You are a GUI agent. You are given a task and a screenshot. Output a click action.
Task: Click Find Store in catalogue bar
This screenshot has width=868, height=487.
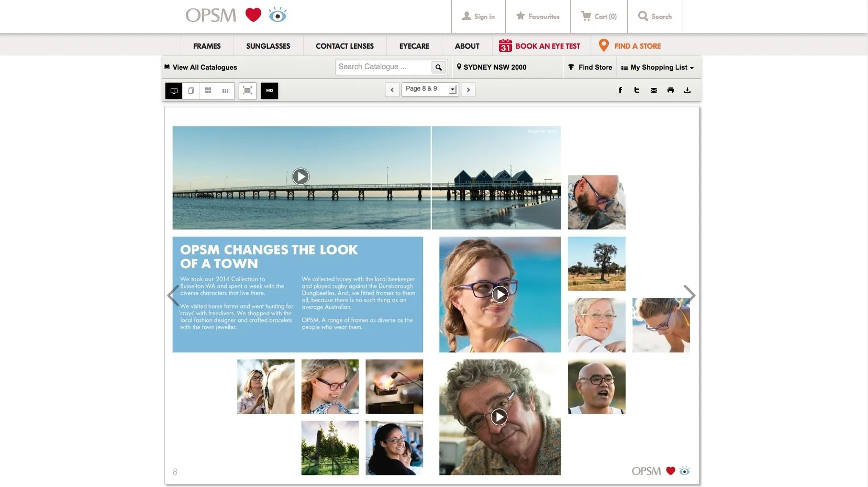[x=590, y=67]
